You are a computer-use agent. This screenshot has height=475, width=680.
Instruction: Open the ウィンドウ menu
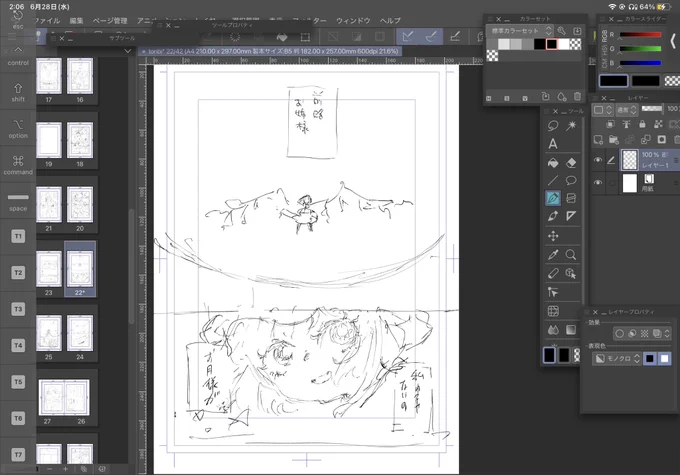(353, 20)
